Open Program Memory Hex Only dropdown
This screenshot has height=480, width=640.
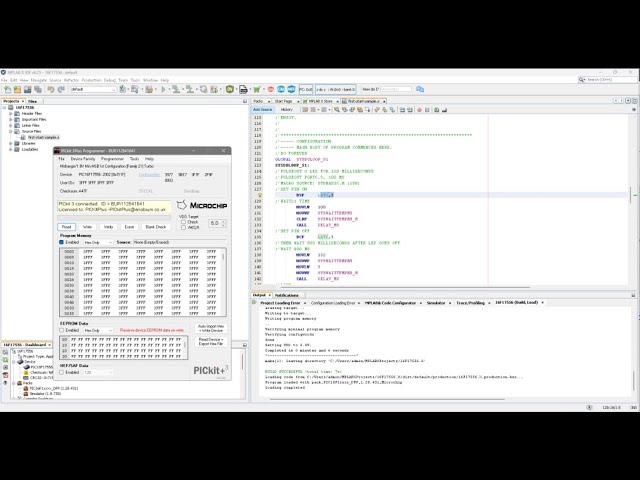(98, 242)
